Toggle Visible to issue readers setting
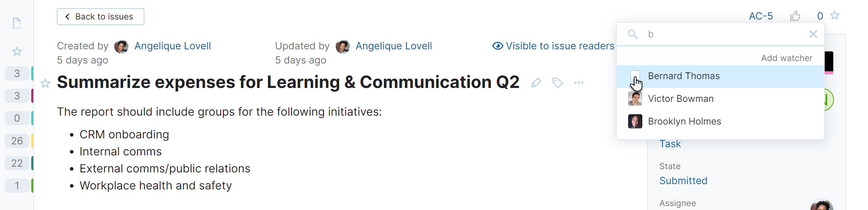The width and height of the screenshot is (868, 210). 553,46
